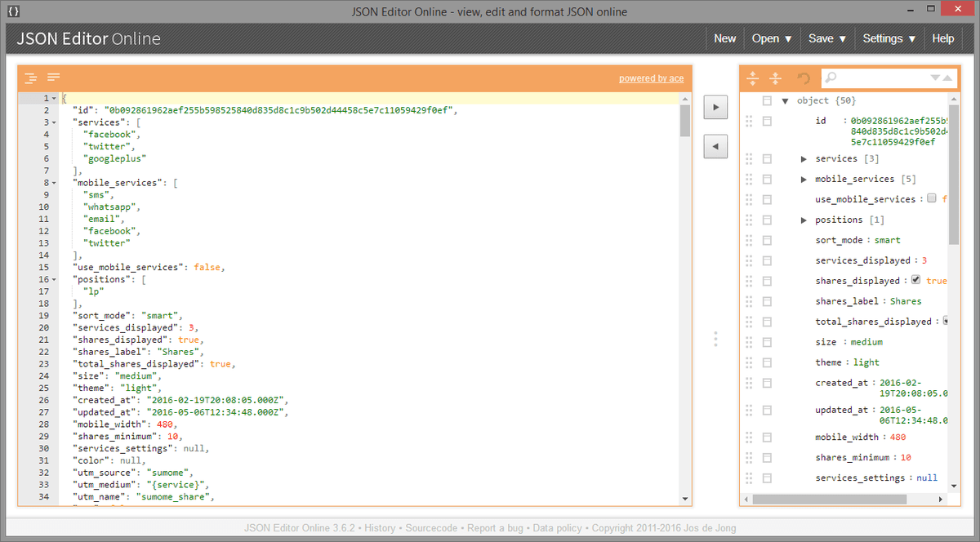Open the Settings menu
Screen dimensions: 980x542
pos(889,38)
